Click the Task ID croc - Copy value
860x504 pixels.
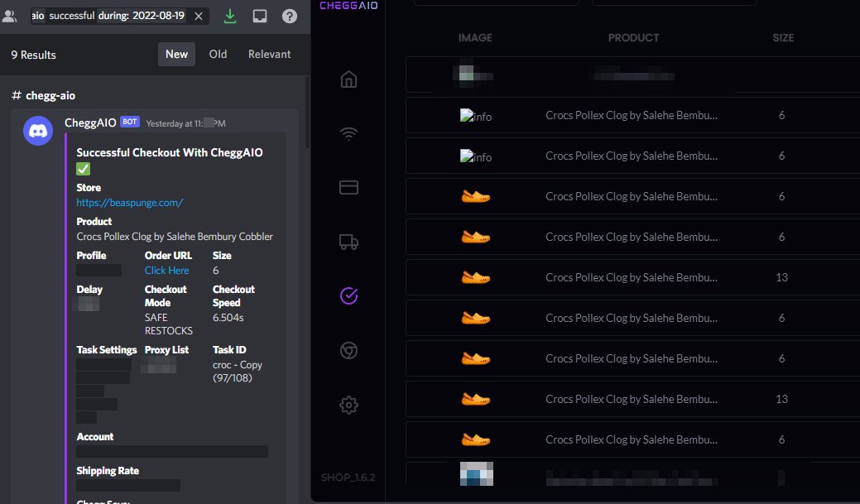[238, 372]
